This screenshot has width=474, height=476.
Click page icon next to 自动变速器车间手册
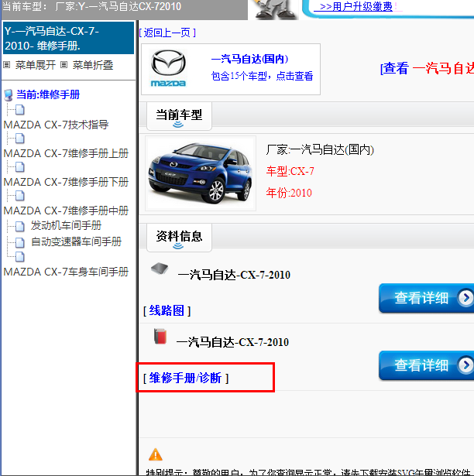click(20, 242)
